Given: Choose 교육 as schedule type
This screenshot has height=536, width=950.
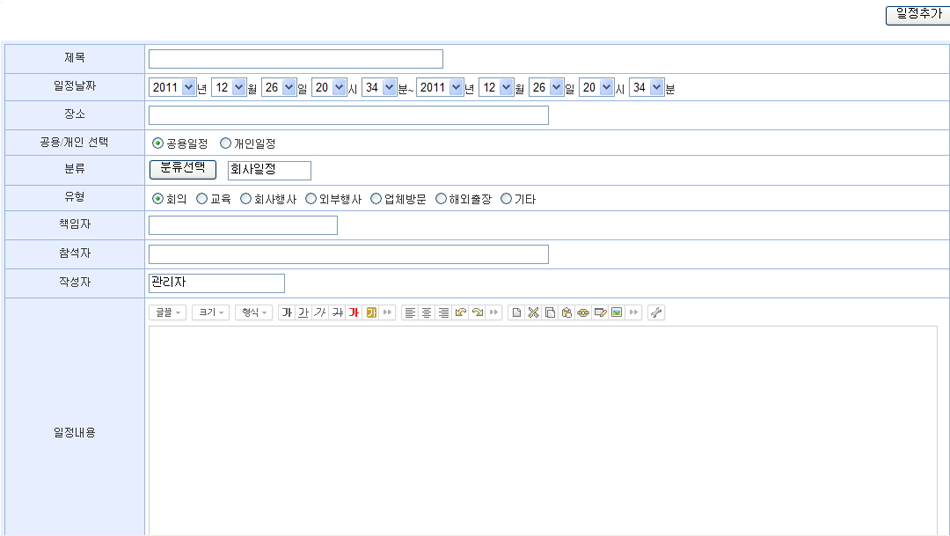Looking at the screenshot, I should tap(202, 199).
